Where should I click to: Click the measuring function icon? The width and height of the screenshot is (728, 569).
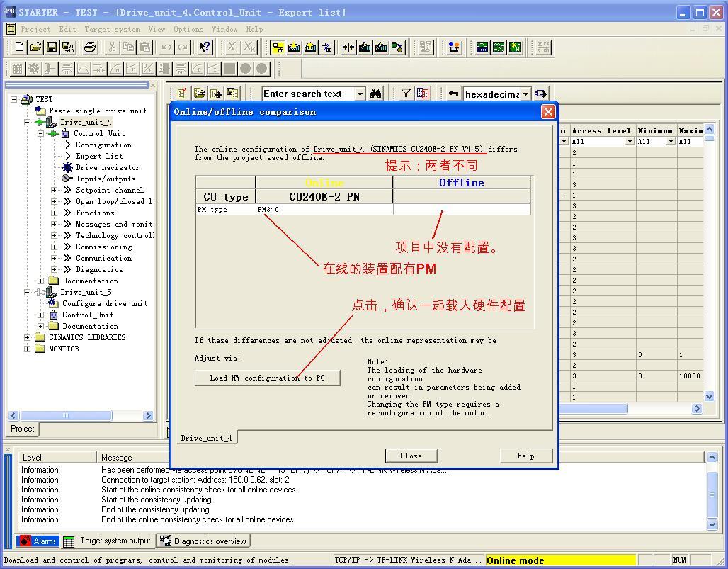(499, 47)
